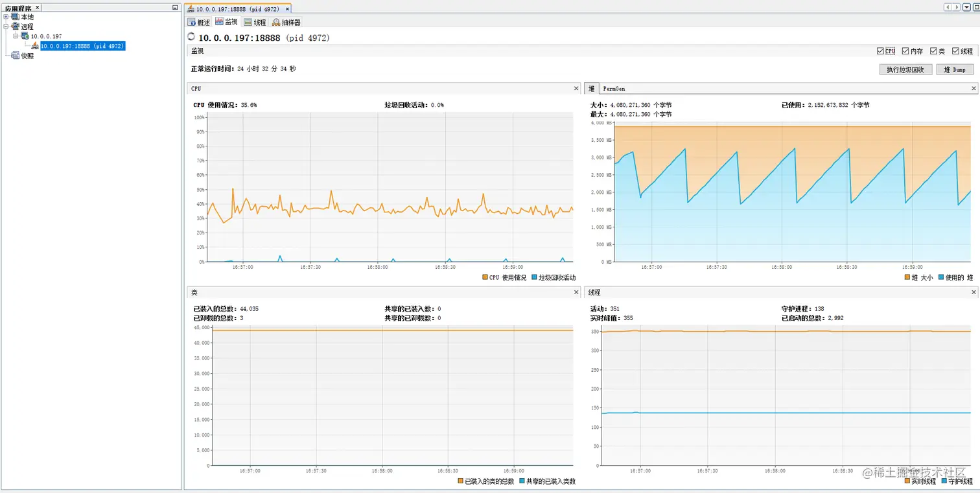The width and height of the screenshot is (980, 493).
Task: Click the 活动: 351 thread count
Action: [605, 308]
